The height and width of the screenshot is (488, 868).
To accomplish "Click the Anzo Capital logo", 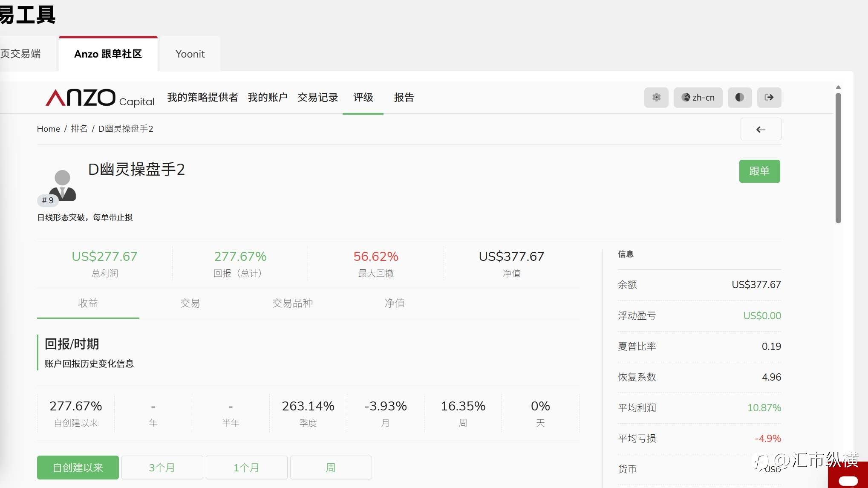I will pyautogui.click(x=100, y=98).
